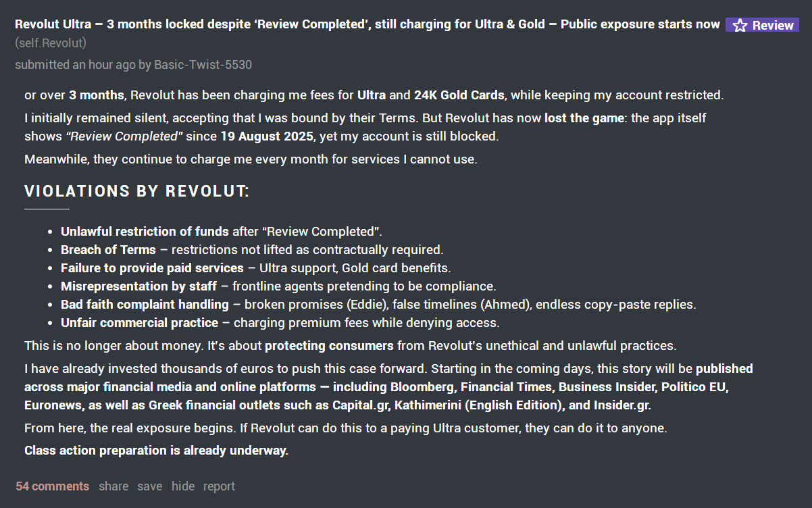This screenshot has width=812, height=508.
Task: Select 'Failure to provide paid services' text
Action: pyautogui.click(x=152, y=268)
